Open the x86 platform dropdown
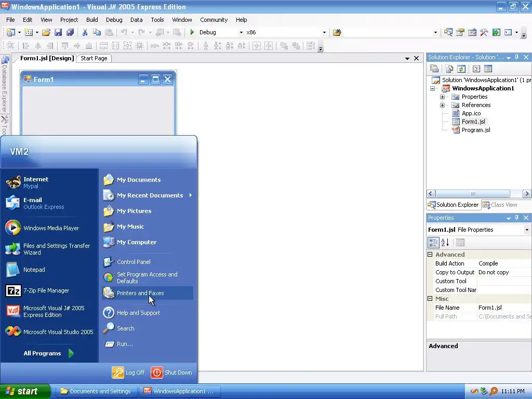The image size is (532, 399). (324, 33)
